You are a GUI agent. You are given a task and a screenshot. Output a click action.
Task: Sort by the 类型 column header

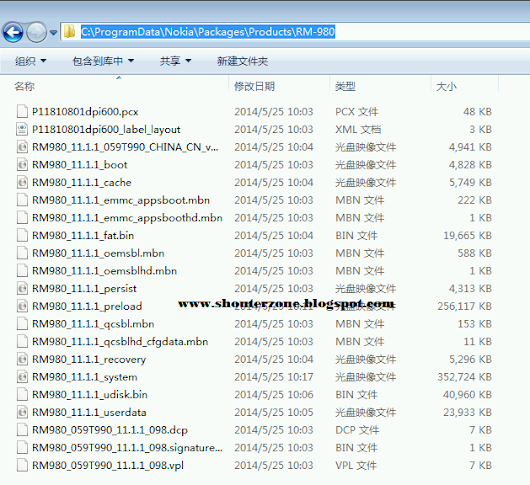pyautogui.click(x=345, y=87)
